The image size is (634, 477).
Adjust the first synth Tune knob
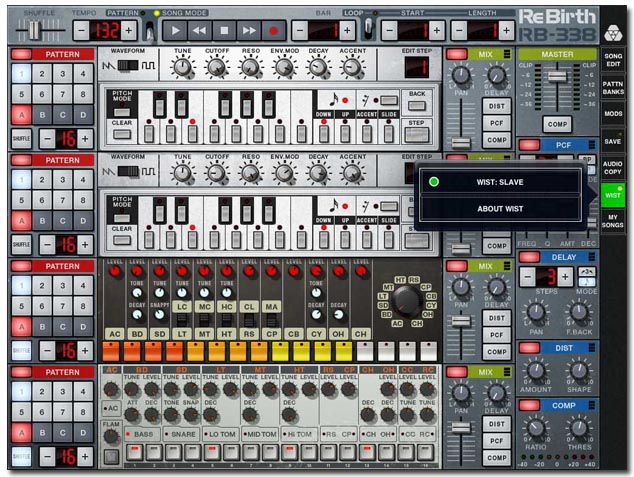(x=182, y=67)
